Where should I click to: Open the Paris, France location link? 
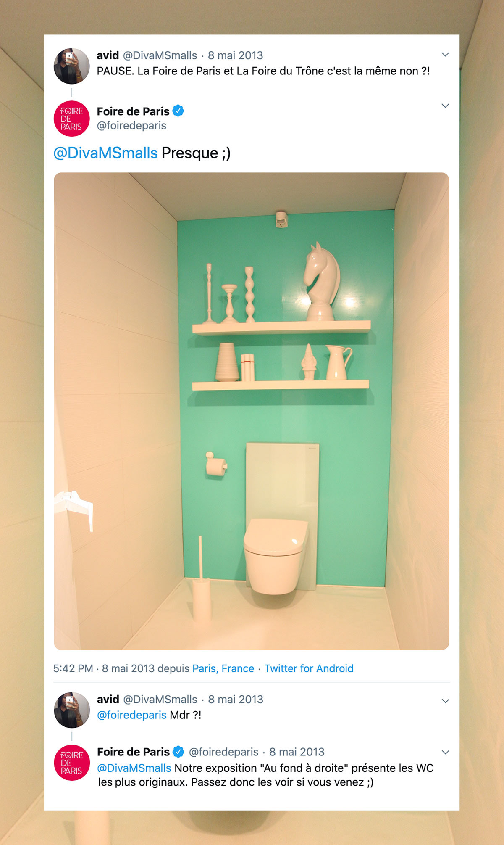click(223, 668)
